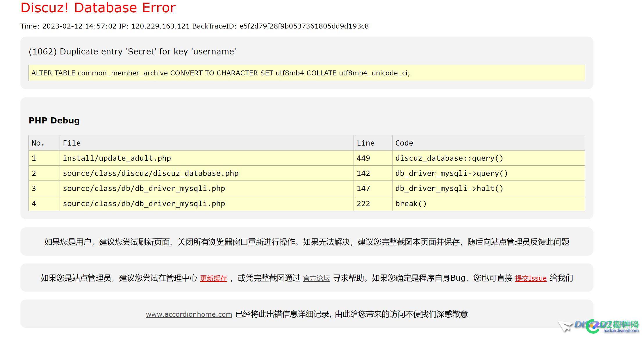Viewport: 644px width, 338px height.
Task: Click db_driver_mysqli->halt() code cell
Action: (x=488, y=188)
